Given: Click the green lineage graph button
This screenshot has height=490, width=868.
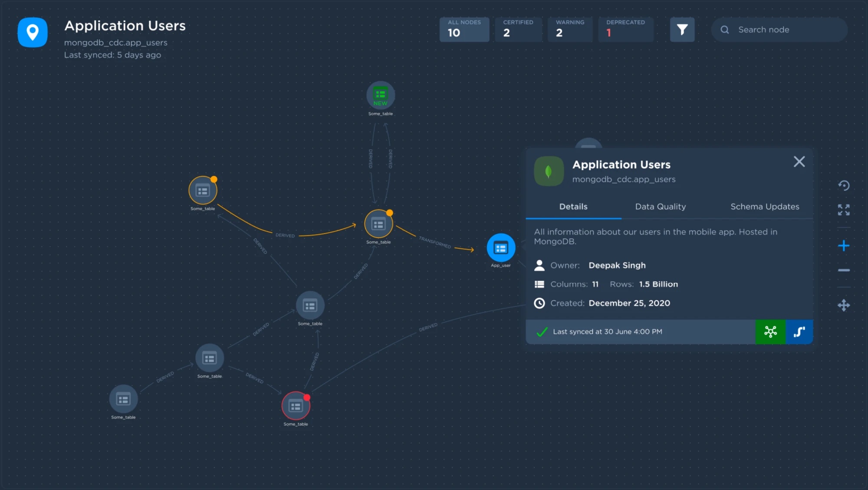Looking at the screenshot, I should pyautogui.click(x=770, y=332).
